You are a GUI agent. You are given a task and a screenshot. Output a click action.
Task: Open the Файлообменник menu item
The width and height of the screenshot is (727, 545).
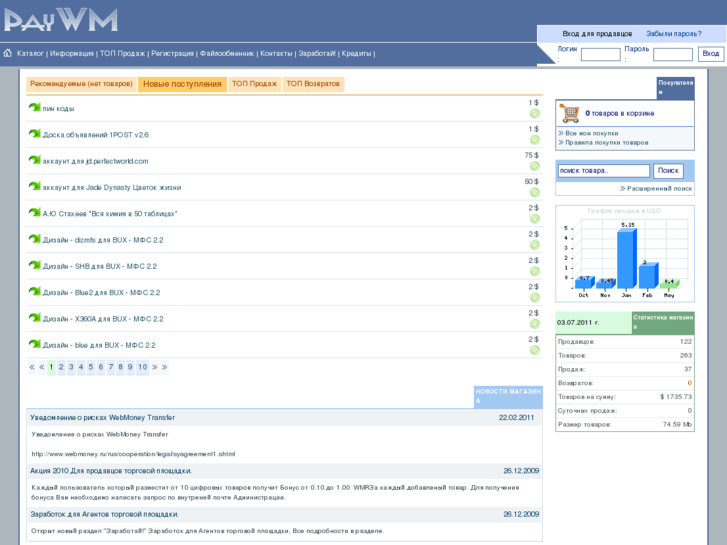(x=227, y=53)
